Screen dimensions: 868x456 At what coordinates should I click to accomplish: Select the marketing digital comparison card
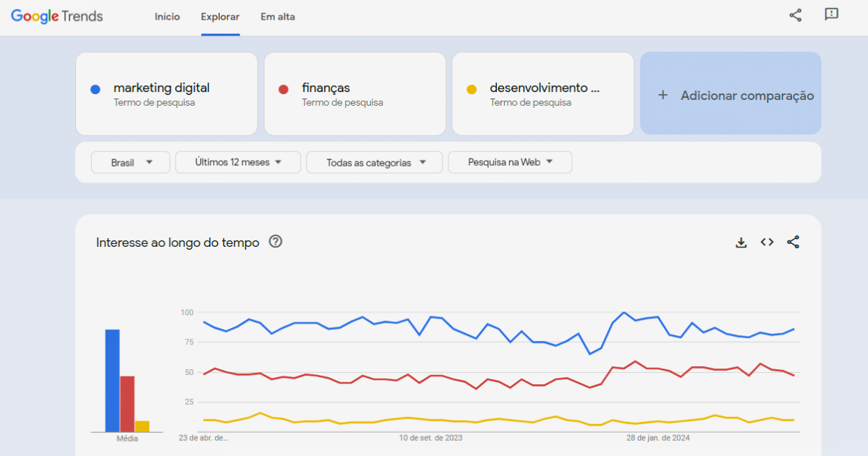pyautogui.click(x=166, y=94)
